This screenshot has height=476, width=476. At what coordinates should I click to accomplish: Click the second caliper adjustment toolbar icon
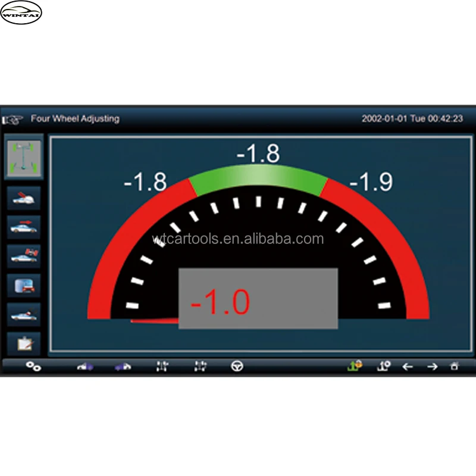[x=199, y=367]
